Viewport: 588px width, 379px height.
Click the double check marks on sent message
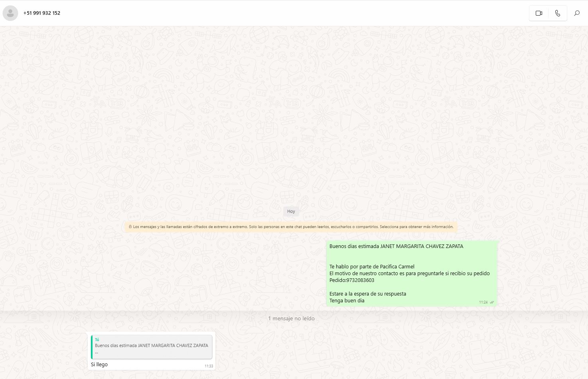click(492, 302)
